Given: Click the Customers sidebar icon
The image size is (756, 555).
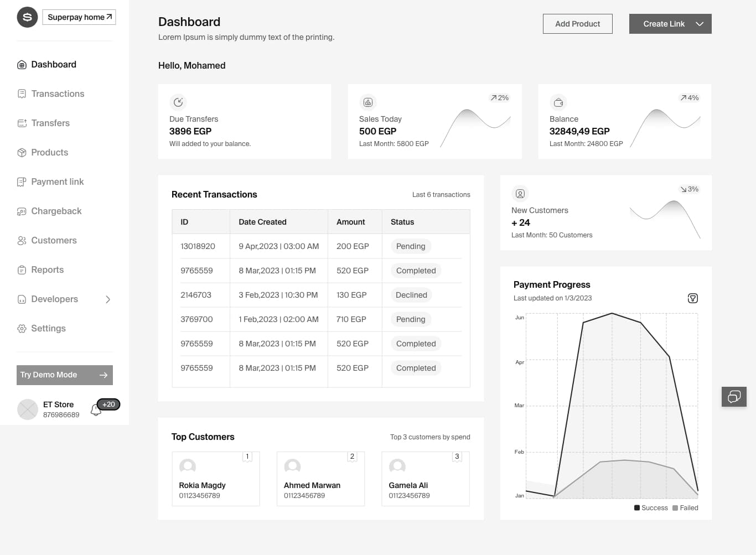Looking at the screenshot, I should [x=22, y=241].
